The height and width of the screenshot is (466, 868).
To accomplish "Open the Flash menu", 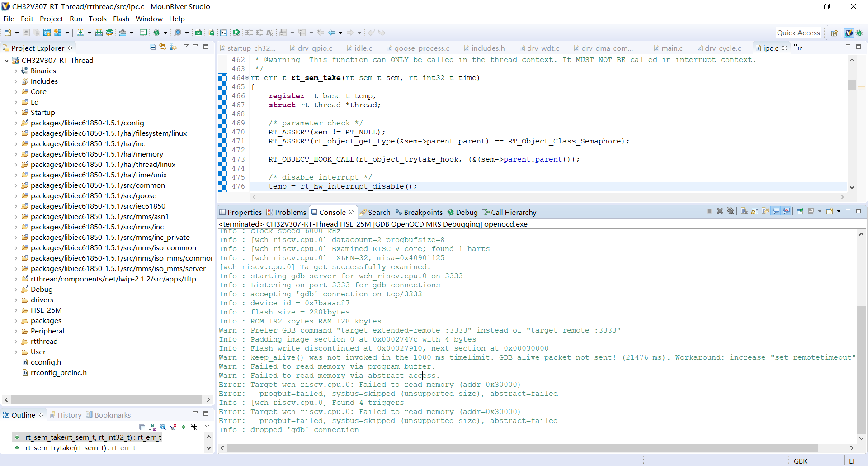I will pos(121,19).
